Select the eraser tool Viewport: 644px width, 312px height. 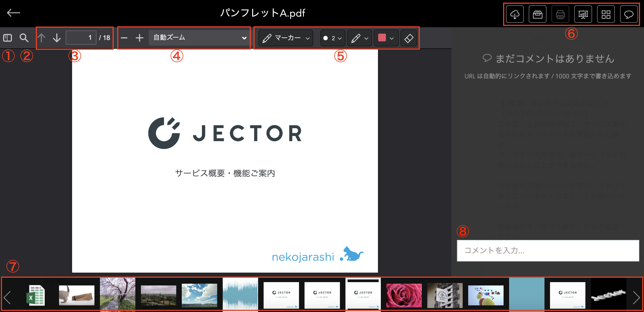click(408, 38)
